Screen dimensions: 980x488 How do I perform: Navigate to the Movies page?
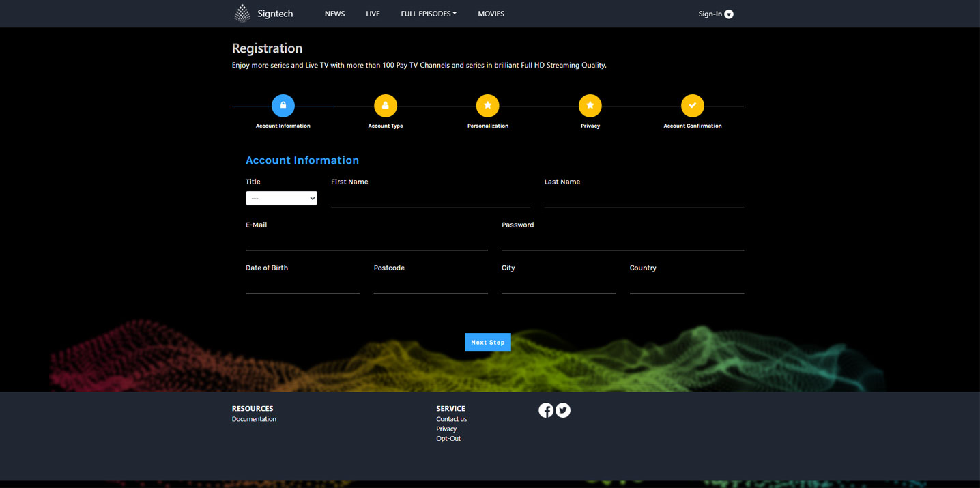click(491, 14)
